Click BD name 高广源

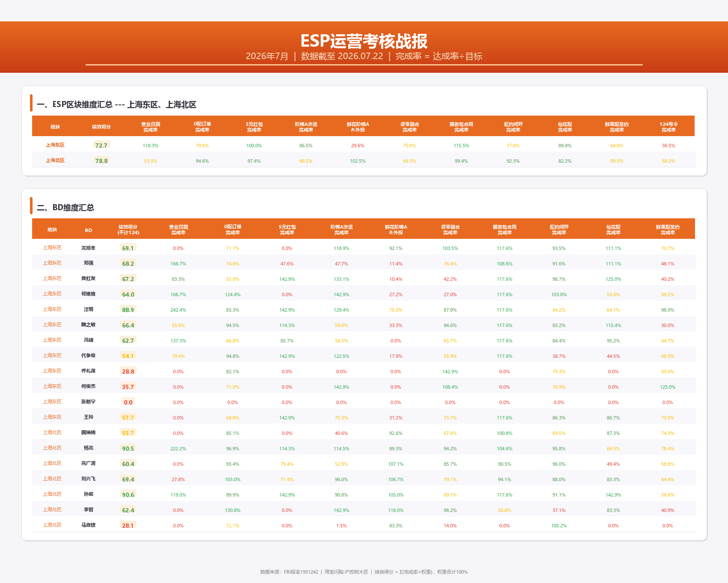[x=89, y=464]
